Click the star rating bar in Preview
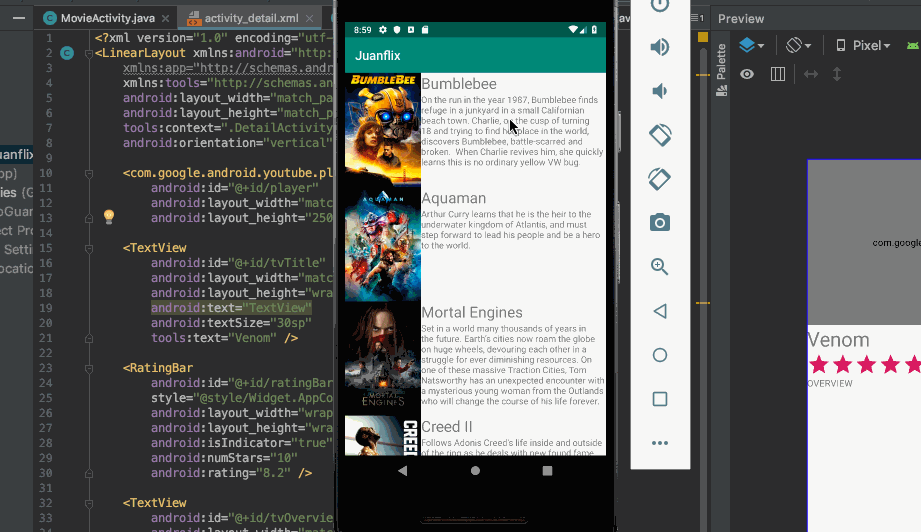Image resolution: width=921 pixels, height=532 pixels. click(864, 365)
